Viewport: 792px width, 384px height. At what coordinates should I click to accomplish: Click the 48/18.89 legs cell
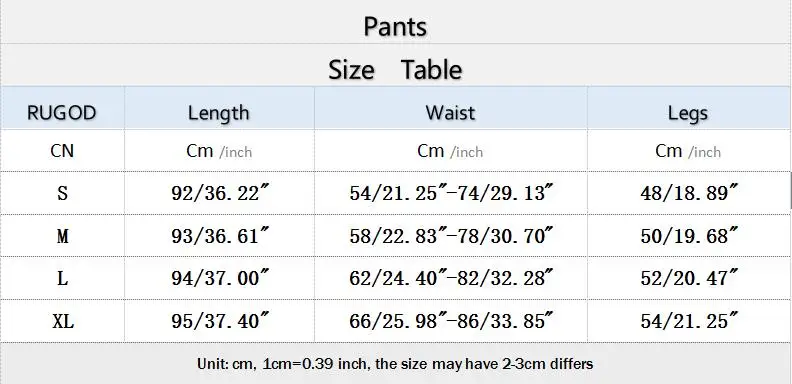pyautogui.click(x=689, y=193)
